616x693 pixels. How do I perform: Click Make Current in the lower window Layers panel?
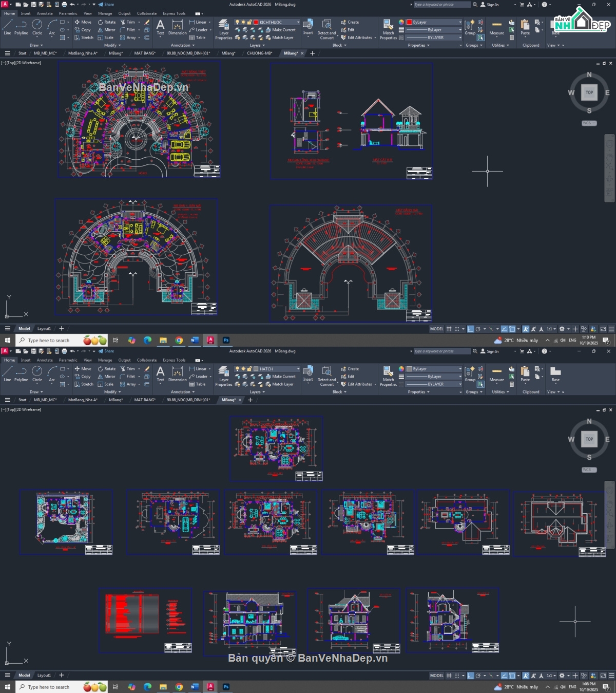pyautogui.click(x=281, y=377)
